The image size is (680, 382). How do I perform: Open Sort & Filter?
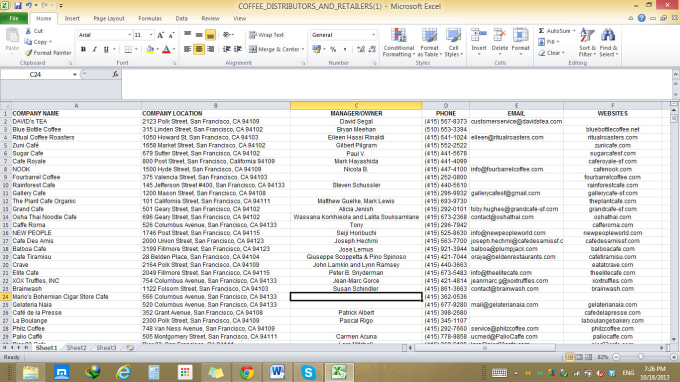pos(587,42)
